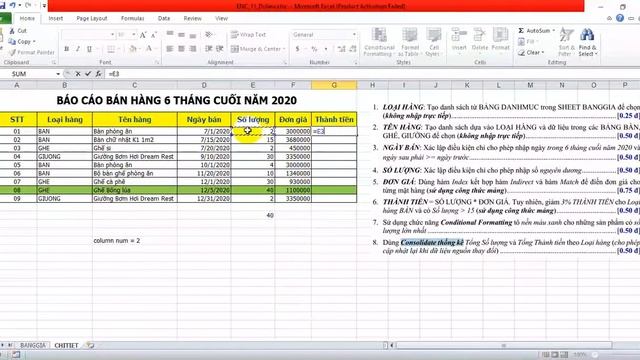Click Align Left in Alignment group
The height and width of the screenshot is (360, 640).
pos(170,49)
